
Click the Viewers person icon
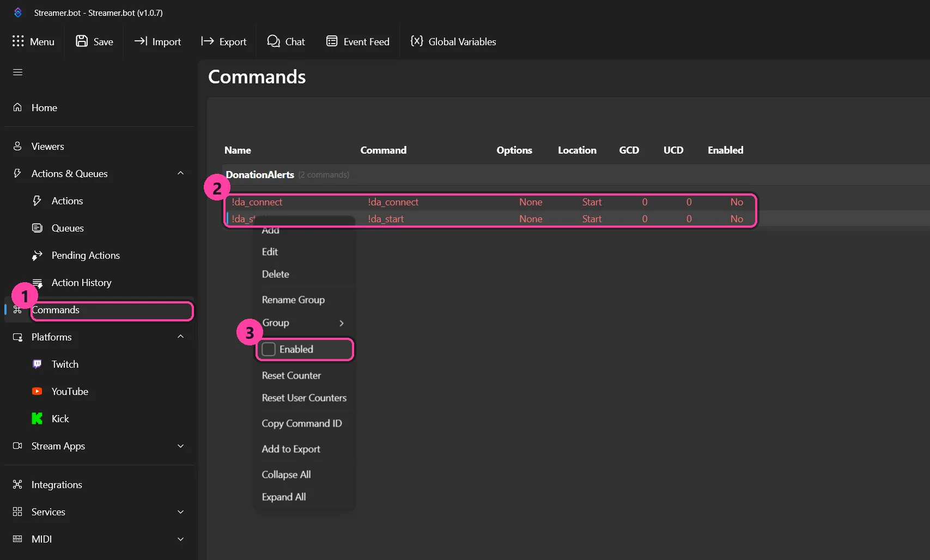[x=17, y=146]
